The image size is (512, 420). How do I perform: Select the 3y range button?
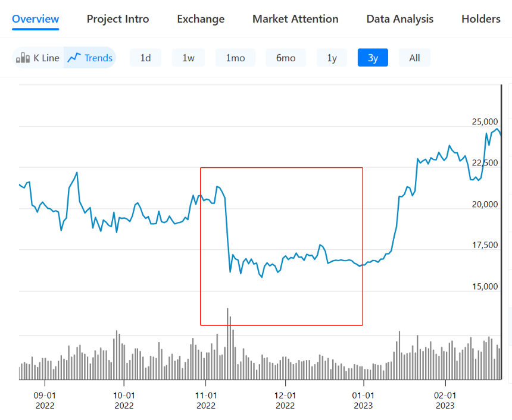pyautogui.click(x=373, y=58)
